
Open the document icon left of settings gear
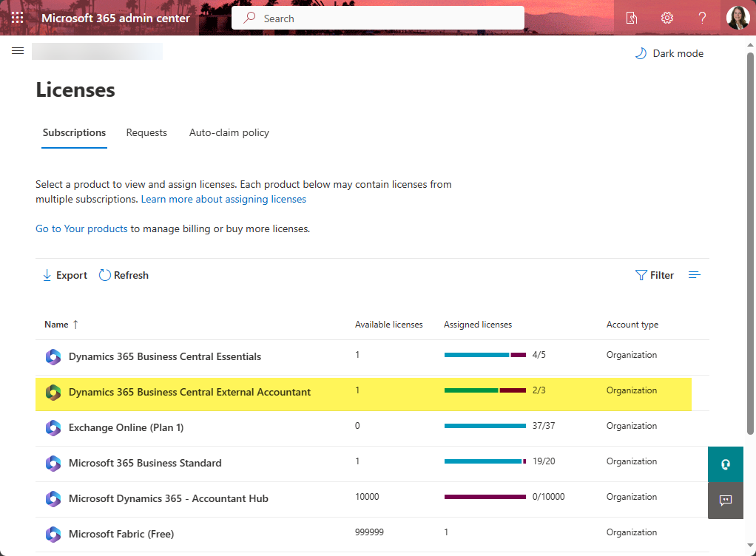(x=631, y=18)
